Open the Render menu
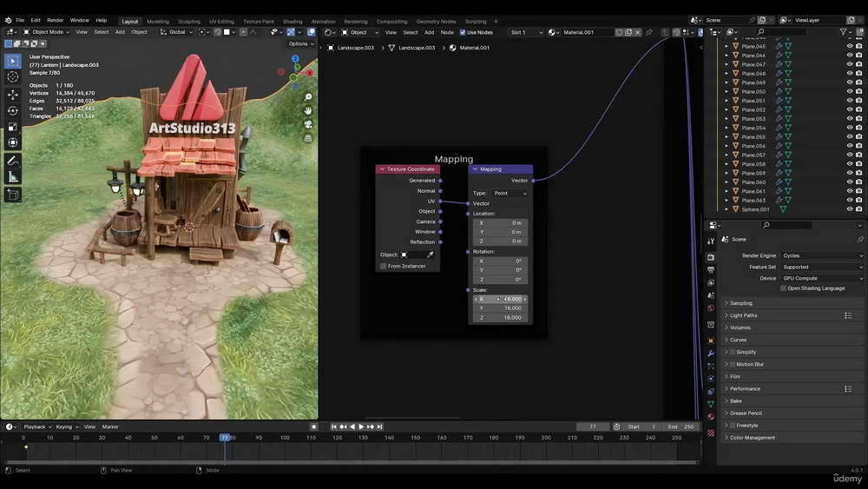Viewport: 868px width, 489px height. (x=55, y=20)
